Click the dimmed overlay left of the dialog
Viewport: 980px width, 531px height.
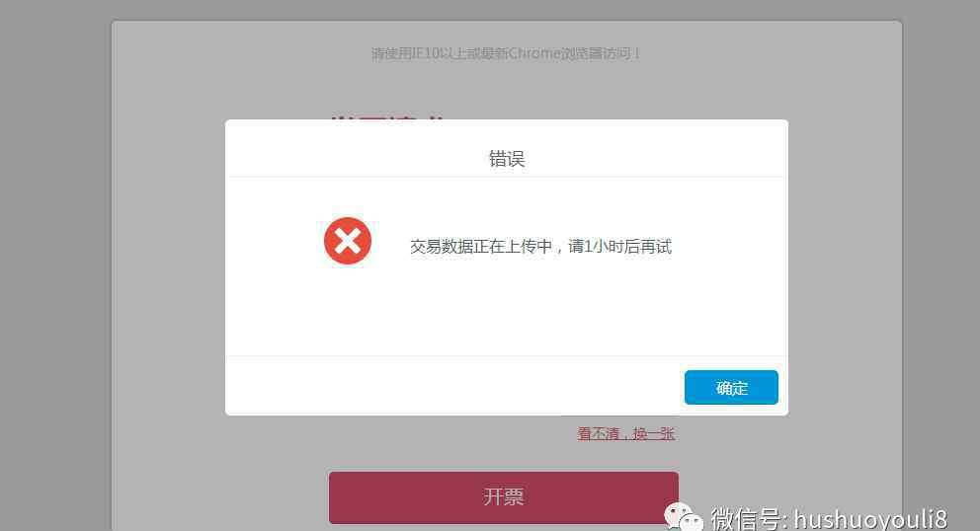[169, 268]
